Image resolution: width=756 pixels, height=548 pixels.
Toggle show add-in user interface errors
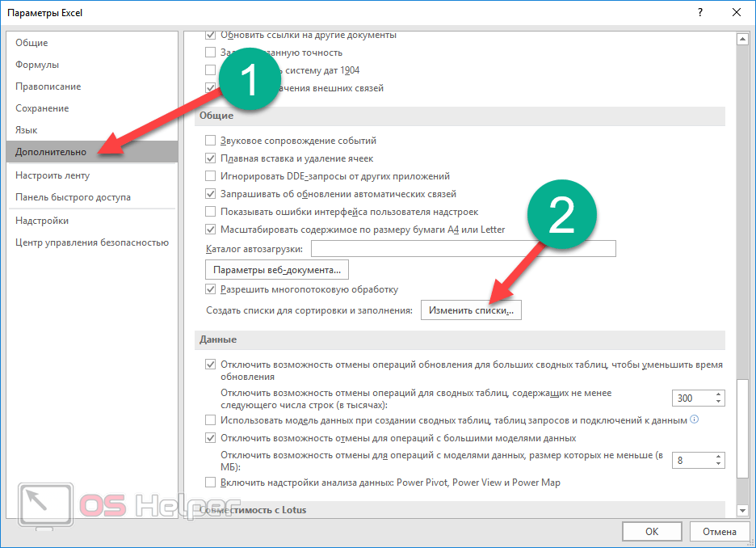pyautogui.click(x=211, y=212)
